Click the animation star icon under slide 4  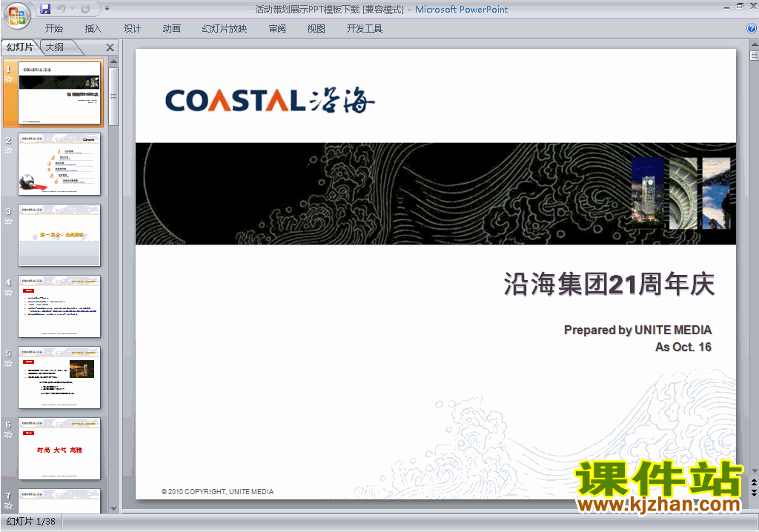(8, 293)
